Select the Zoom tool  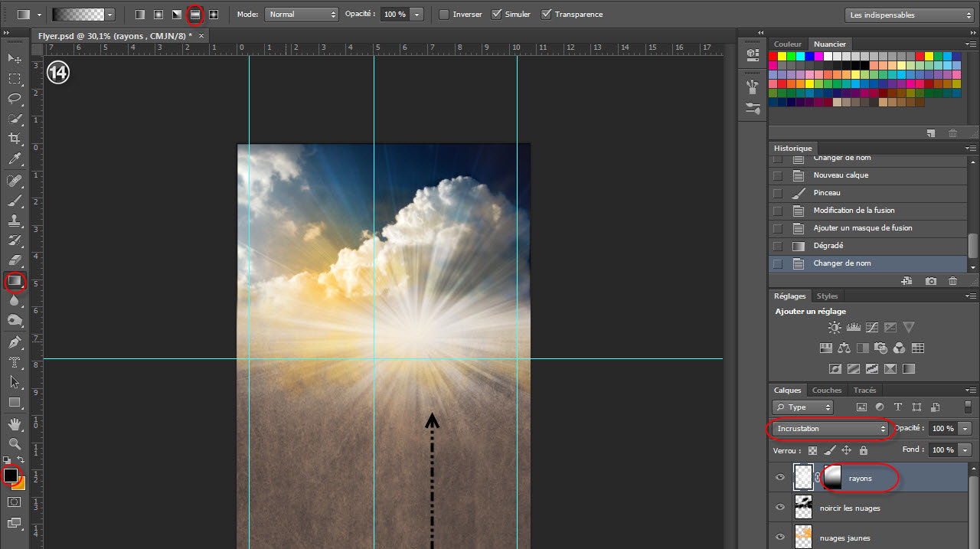15,443
